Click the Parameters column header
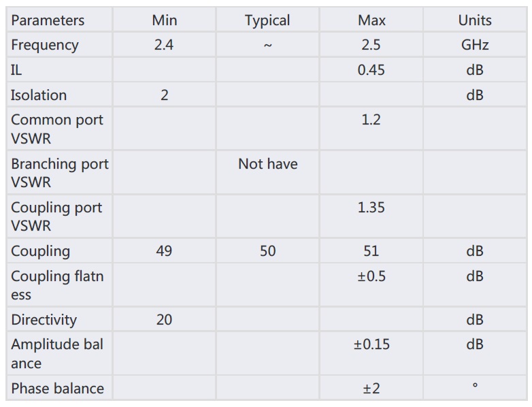 pyautogui.click(x=48, y=20)
